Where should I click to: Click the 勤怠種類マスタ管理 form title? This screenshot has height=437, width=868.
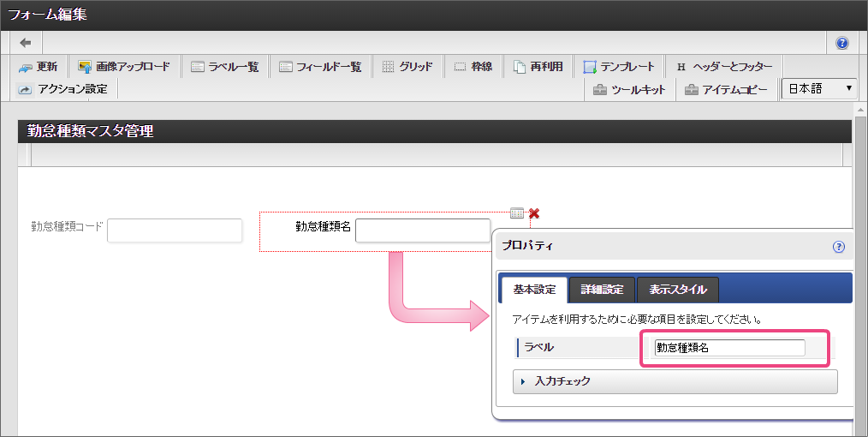[90, 131]
